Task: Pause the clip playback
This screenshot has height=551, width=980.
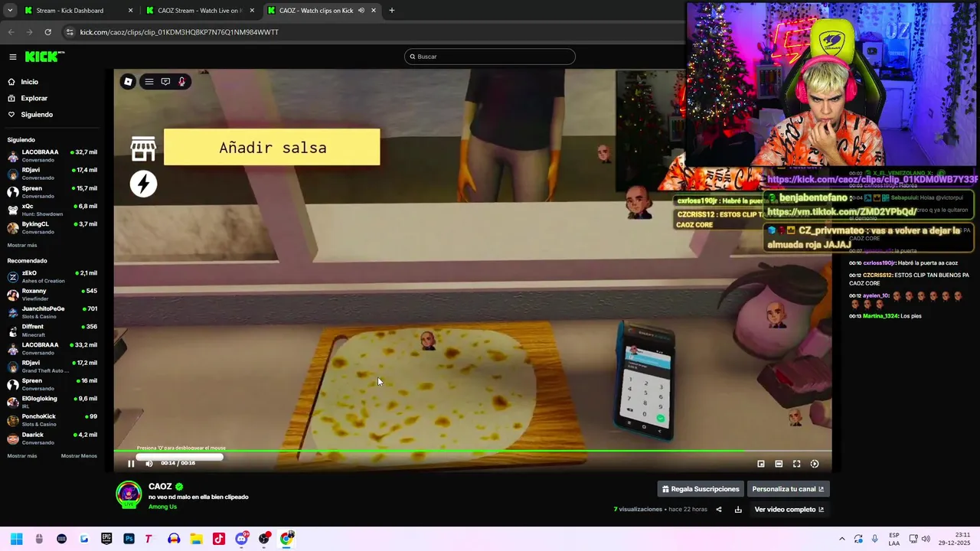Action: pyautogui.click(x=131, y=463)
